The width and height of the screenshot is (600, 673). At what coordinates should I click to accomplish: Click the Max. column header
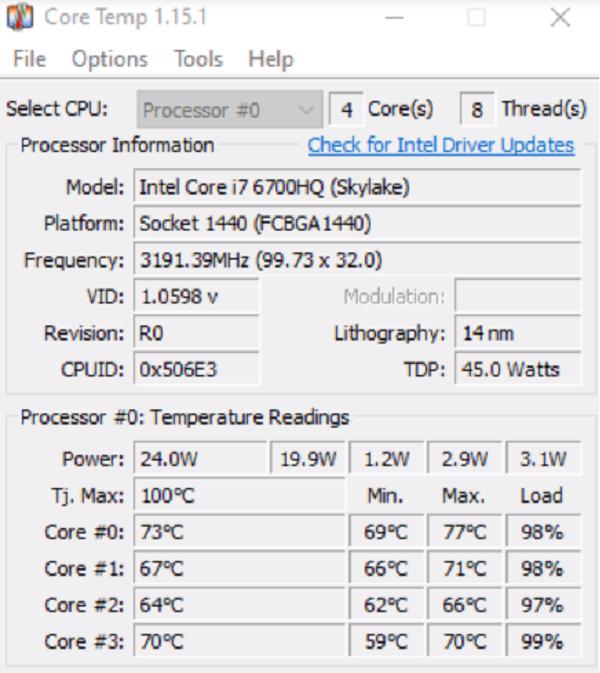pyautogui.click(x=464, y=496)
